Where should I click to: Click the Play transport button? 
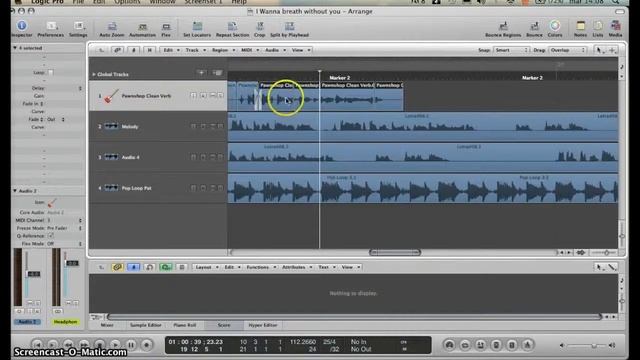116,345
